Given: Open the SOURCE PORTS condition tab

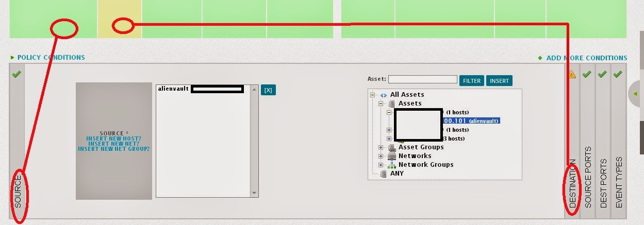Looking at the screenshot, I should pyautogui.click(x=588, y=178).
